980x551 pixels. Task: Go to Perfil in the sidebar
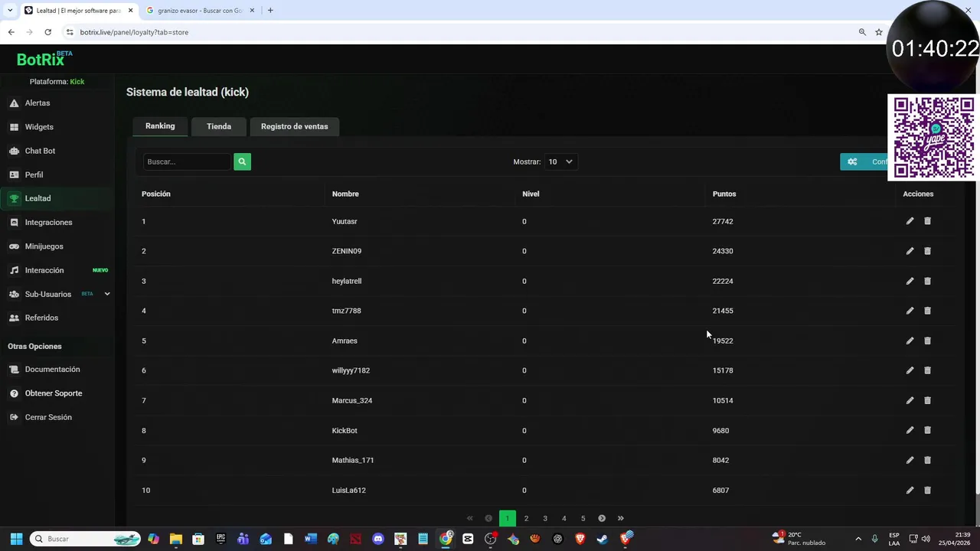pos(34,174)
